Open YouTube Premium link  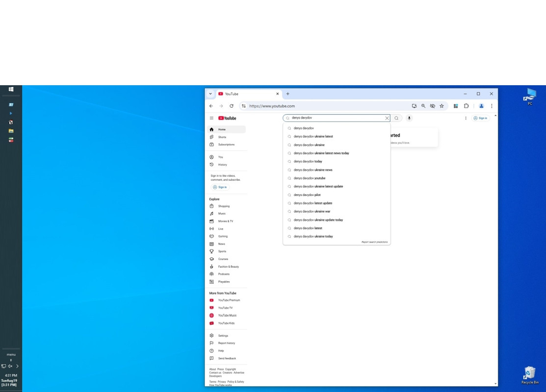click(227, 300)
